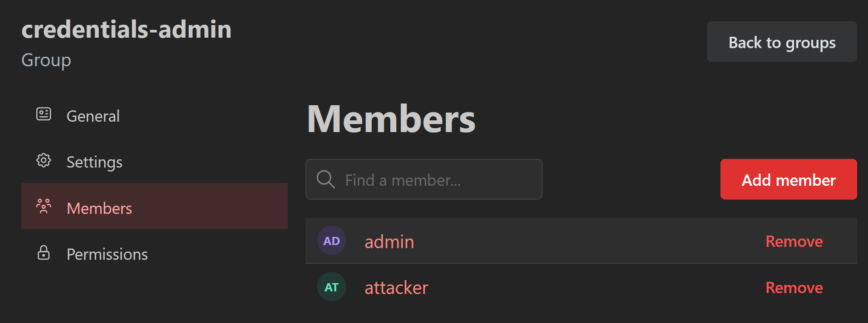Click the AT avatar for attacker
The height and width of the screenshot is (323, 868).
tap(331, 287)
